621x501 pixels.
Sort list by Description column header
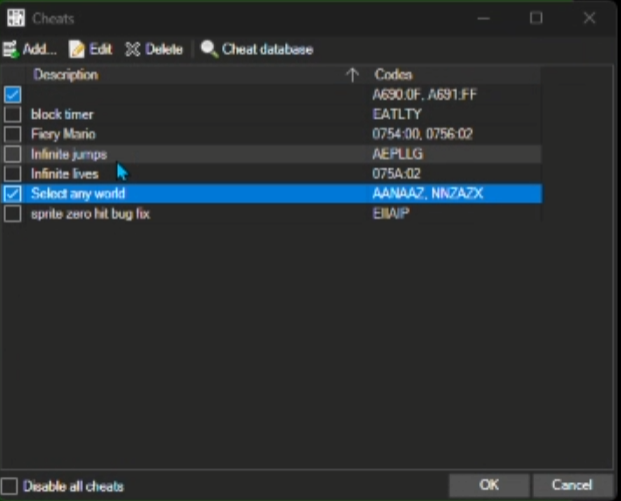click(65, 75)
